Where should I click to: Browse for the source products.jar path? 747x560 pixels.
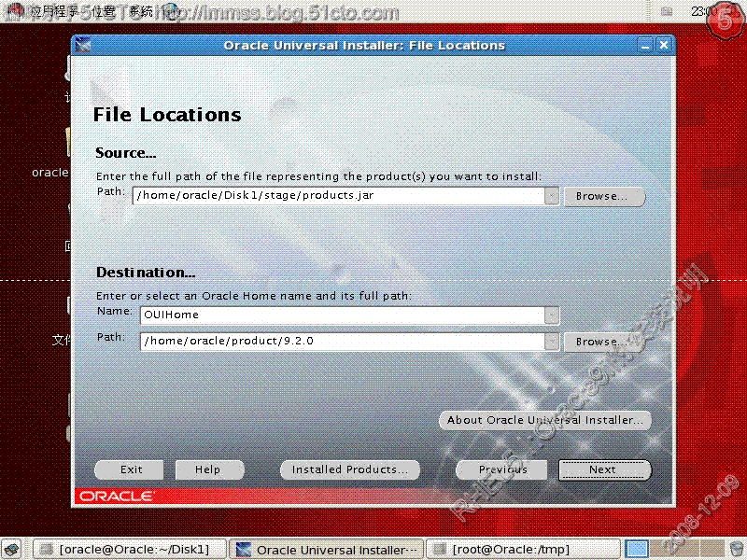pos(604,196)
